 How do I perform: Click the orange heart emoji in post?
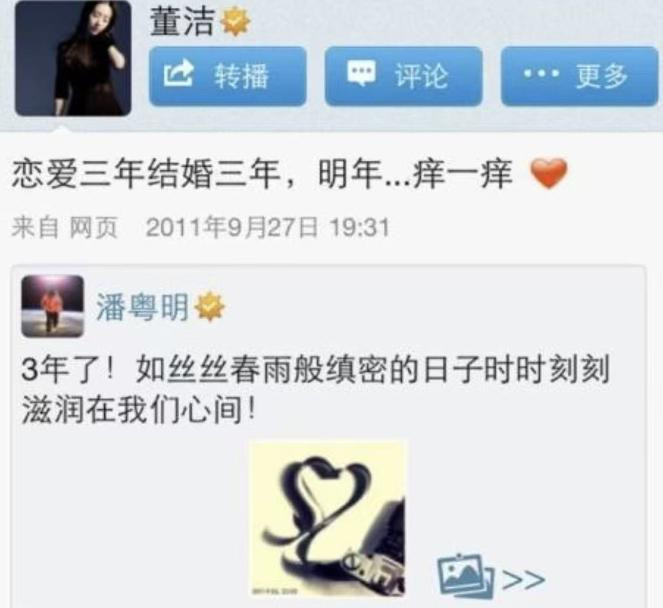(548, 173)
